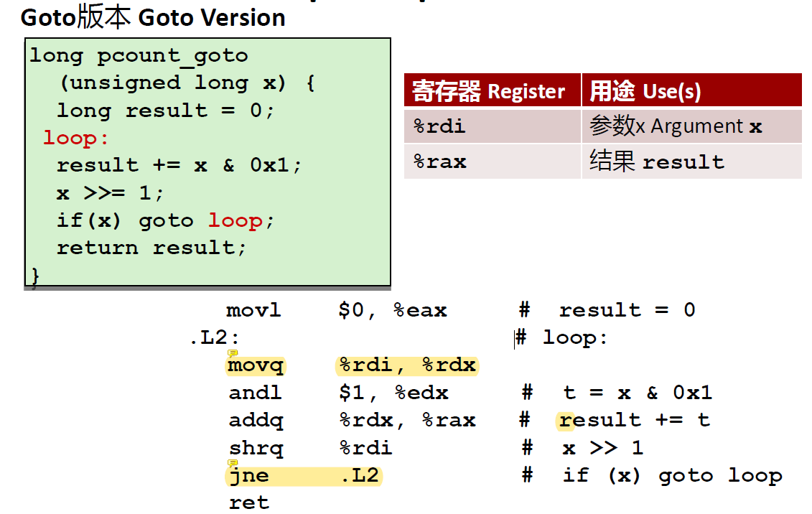Screen dimensions: 812x514
Task: Select the red 'loop:' label in code
Action: 75,139
